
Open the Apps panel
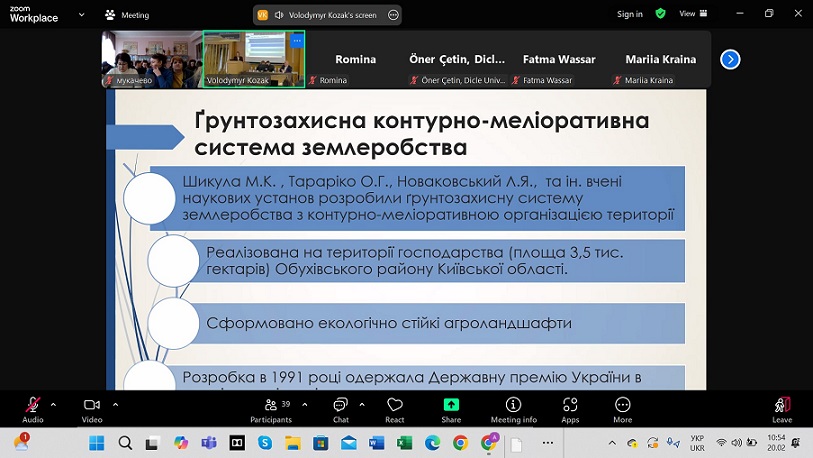pos(570,409)
